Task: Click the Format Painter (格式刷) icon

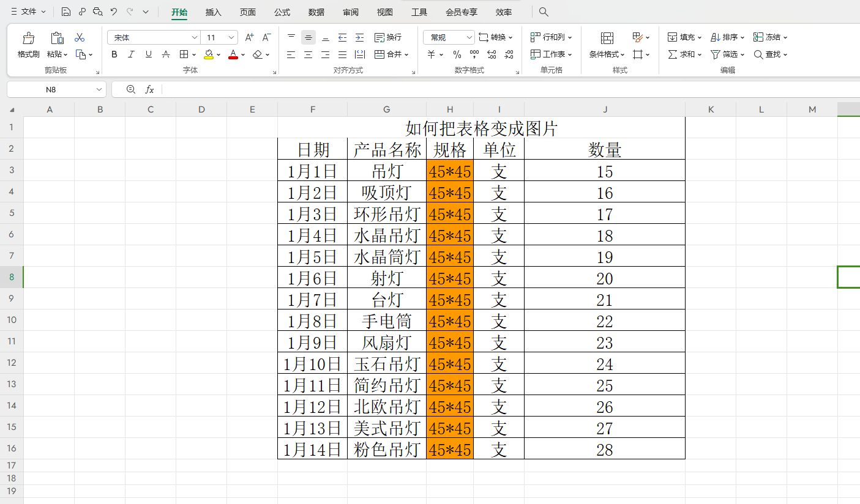Action: coord(28,39)
